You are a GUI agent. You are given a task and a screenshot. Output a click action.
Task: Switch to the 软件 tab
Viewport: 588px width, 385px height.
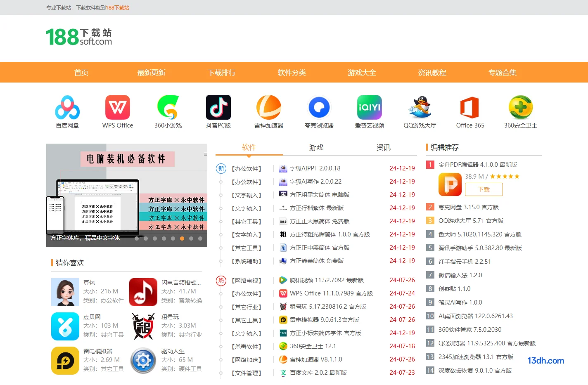pos(249,147)
